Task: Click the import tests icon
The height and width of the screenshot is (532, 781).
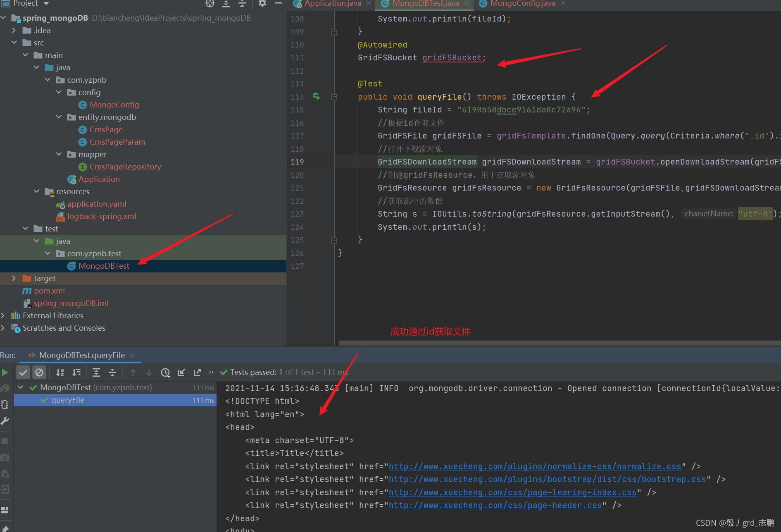Action: [x=181, y=372]
